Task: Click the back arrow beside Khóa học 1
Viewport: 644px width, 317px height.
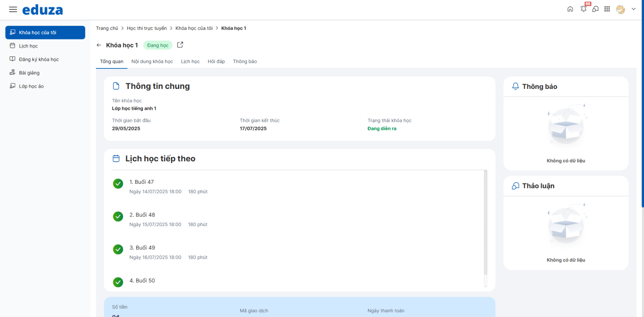Action: (99, 45)
